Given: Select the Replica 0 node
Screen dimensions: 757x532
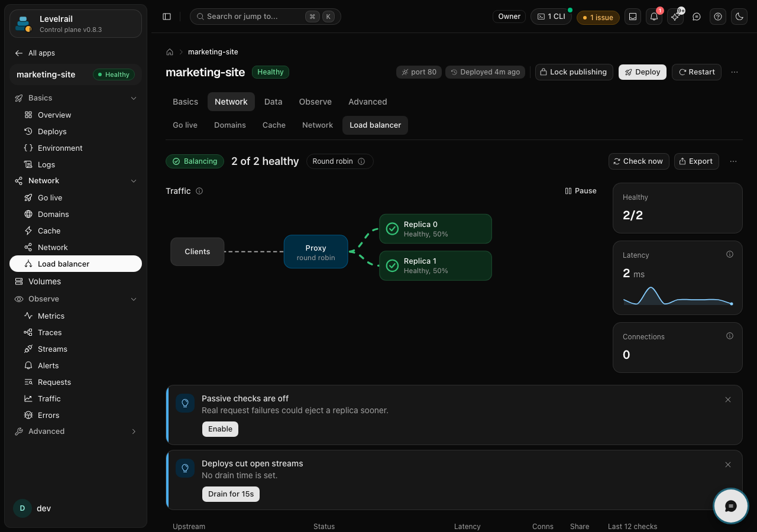Looking at the screenshot, I should 435,229.
